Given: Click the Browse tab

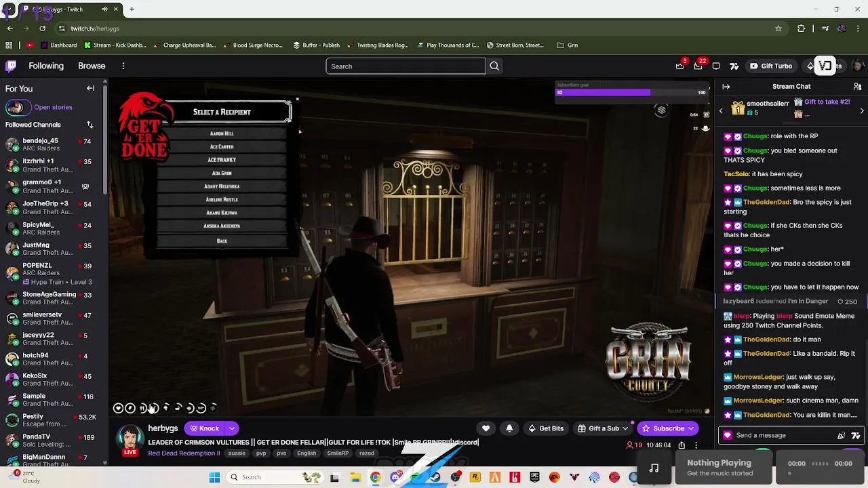Looking at the screenshot, I should tap(92, 66).
